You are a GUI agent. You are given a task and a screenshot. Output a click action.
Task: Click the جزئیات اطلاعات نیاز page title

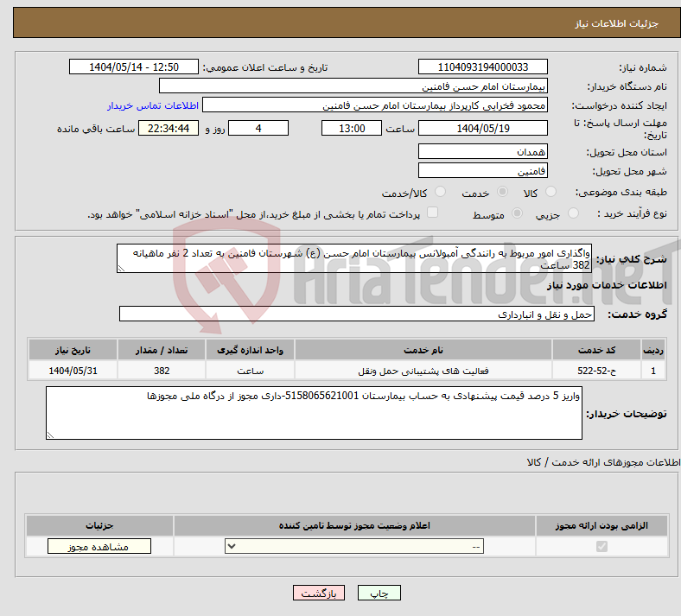pyautogui.click(x=617, y=23)
